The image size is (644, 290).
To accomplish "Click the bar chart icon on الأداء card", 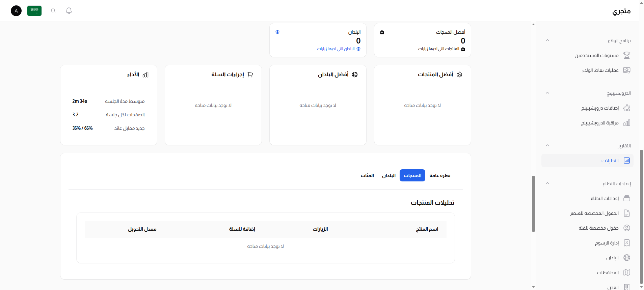I will [x=146, y=75].
